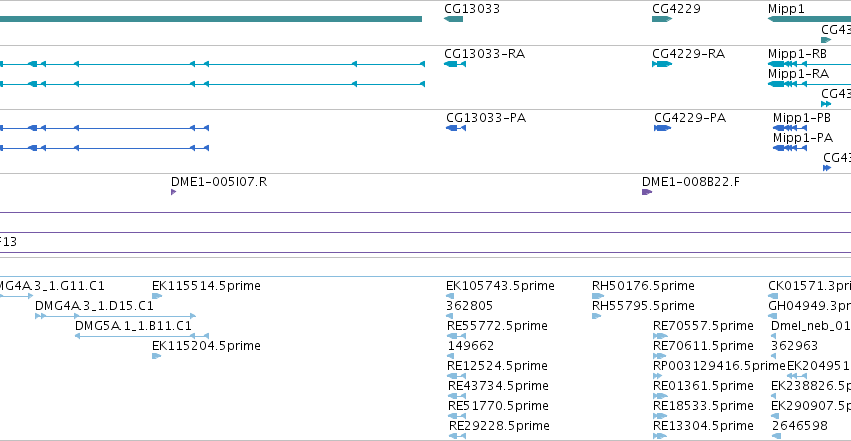Select the EK115514.5prime EST glyph
The image size is (851, 441).
[157, 296]
